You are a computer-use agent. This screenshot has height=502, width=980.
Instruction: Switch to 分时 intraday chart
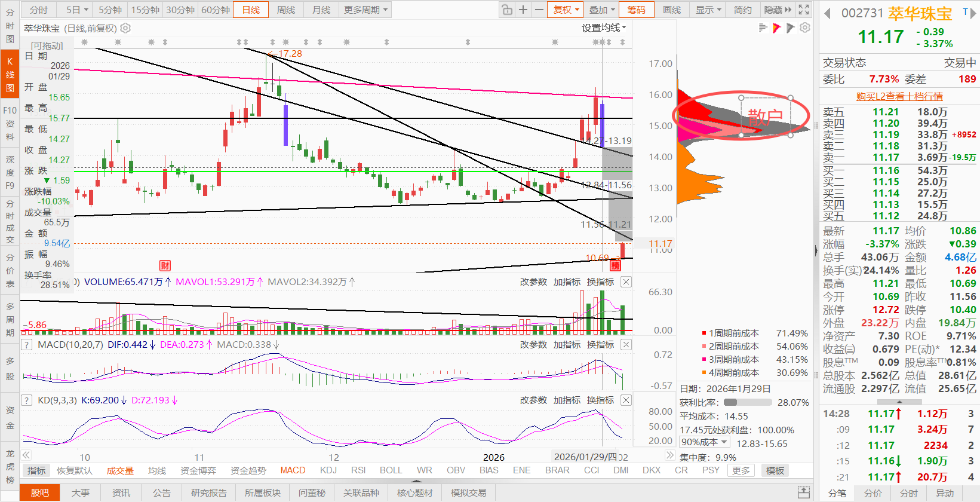pyautogui.click(x=39, y=10)
